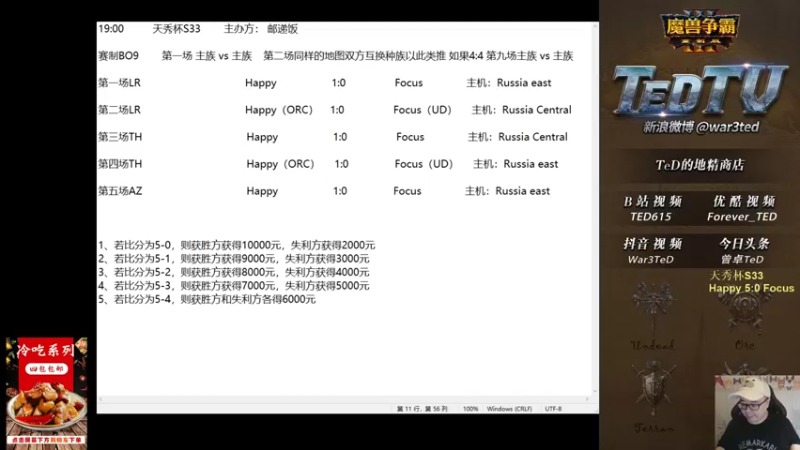The width and height of the screenshot is (800, 450).
Task: Click the "新浪微博 @war3ted" overlay text
Action: tap(701, 127)
